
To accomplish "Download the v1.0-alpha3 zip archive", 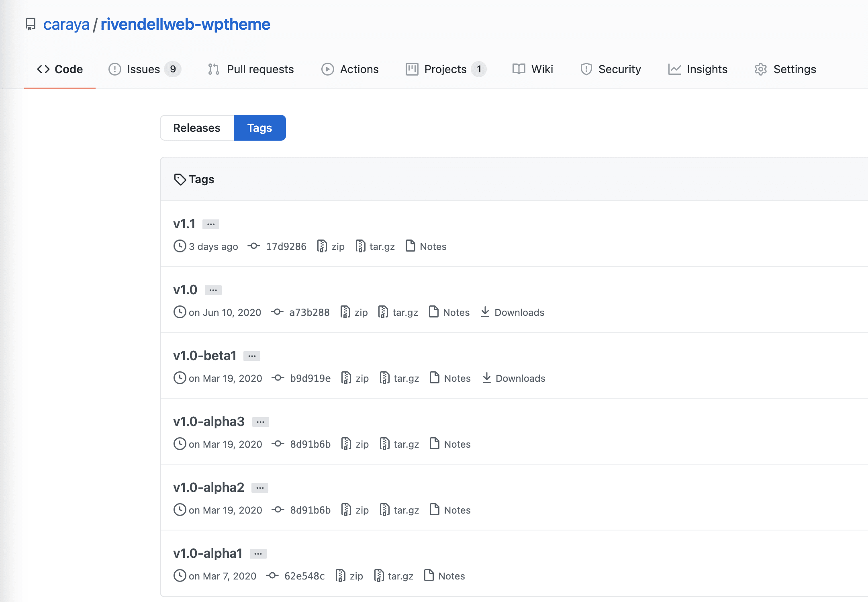I will 355,444.
